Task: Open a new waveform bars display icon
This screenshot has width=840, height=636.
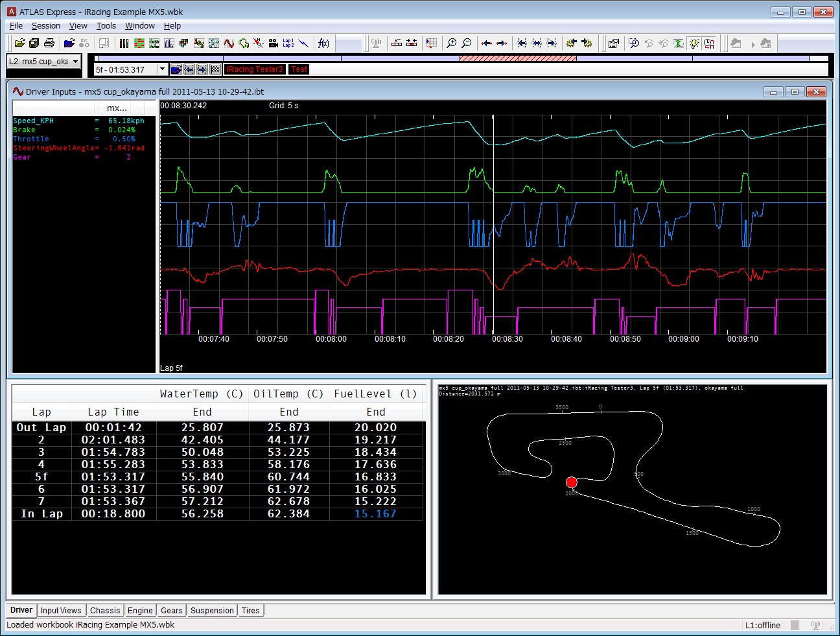Action: click(x=124, y=43)
